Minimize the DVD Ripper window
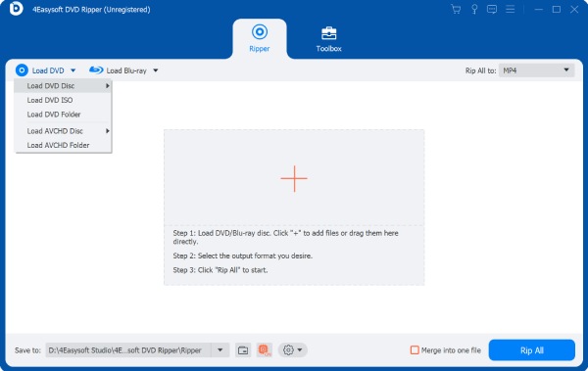 tap(538, 10)
